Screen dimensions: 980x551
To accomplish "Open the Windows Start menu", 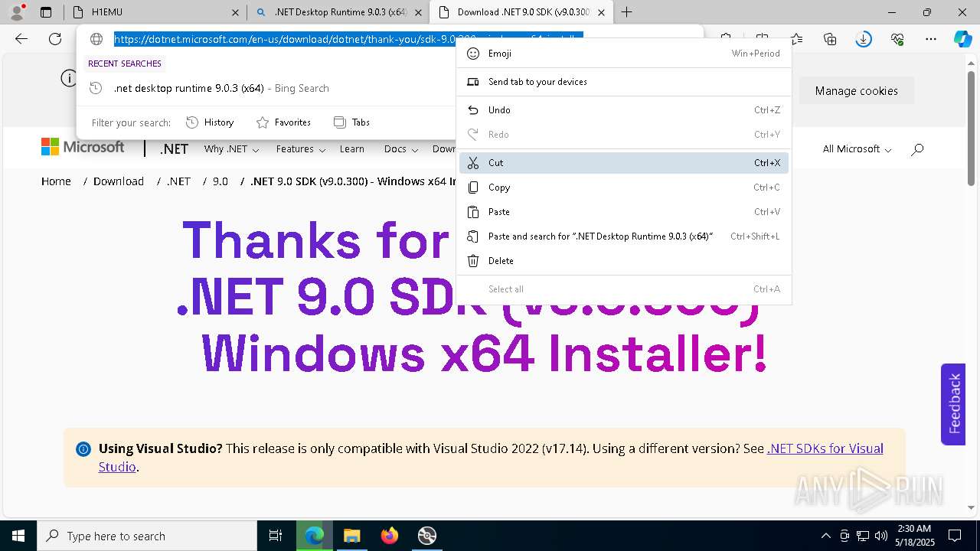I will click(x=18, y=536).
